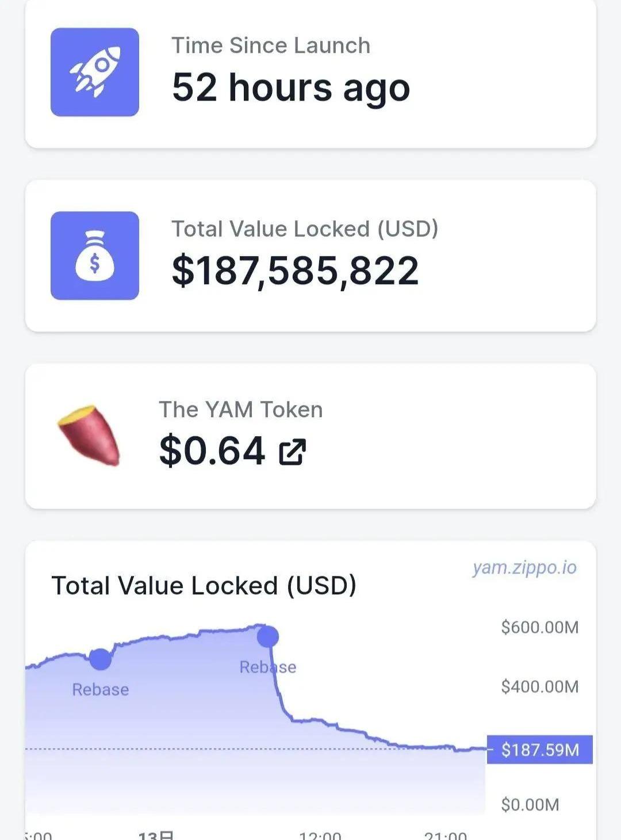
Task: Click the $0.64 YAM token price
Action: click(x=212, y=450)
